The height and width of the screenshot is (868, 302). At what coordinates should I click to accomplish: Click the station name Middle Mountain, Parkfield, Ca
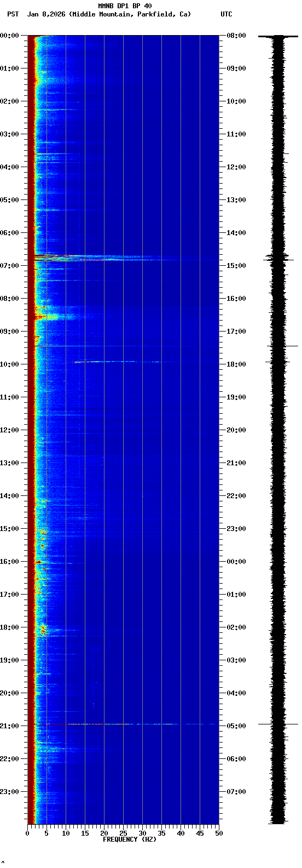[130, 14]
